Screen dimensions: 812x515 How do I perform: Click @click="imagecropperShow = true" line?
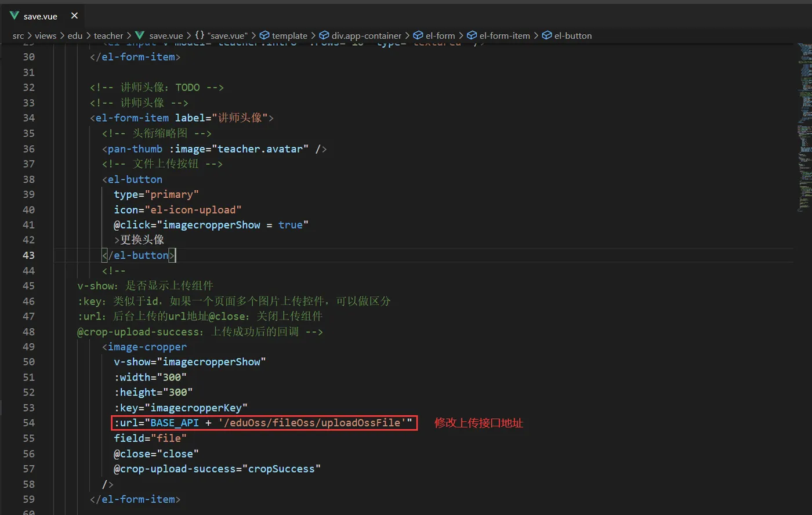tap(211, 225)
